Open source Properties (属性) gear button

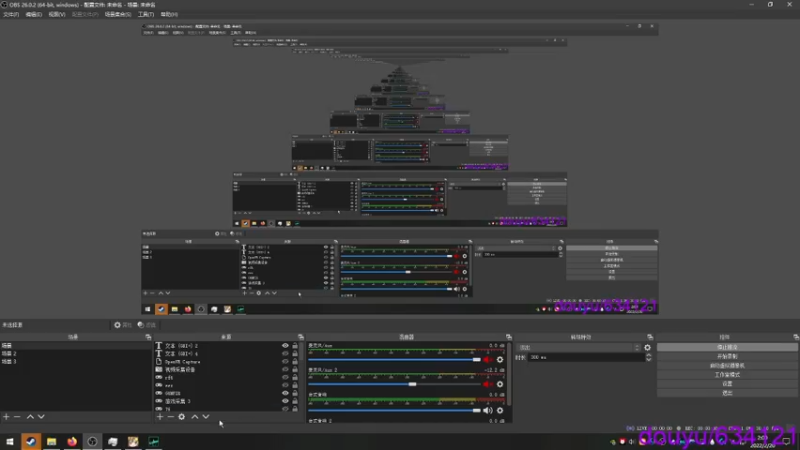coord(123,325)
